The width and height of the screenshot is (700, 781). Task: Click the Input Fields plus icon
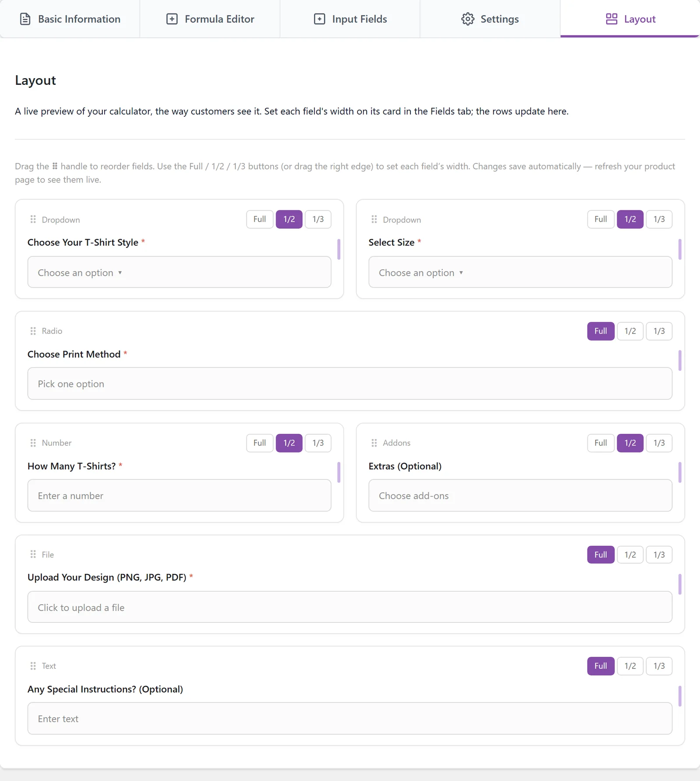(319, 19)
